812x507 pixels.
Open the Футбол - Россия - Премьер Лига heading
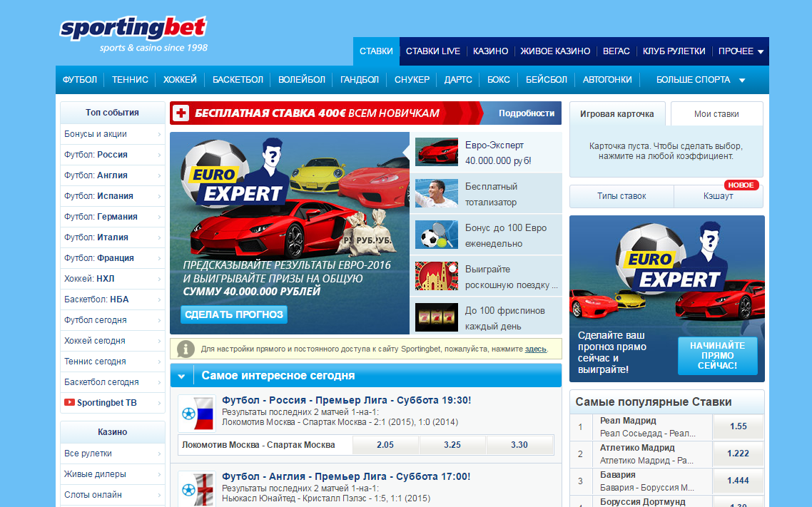[x=347, y=401]
